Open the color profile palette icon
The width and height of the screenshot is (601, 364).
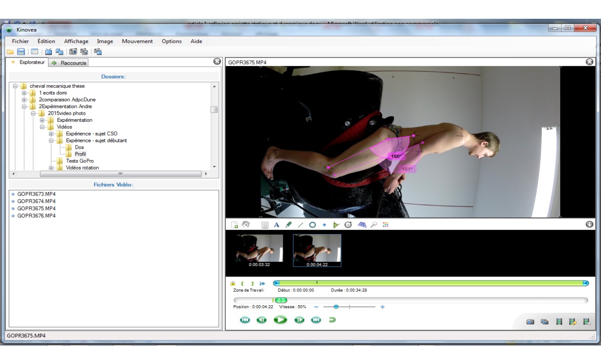386,225
